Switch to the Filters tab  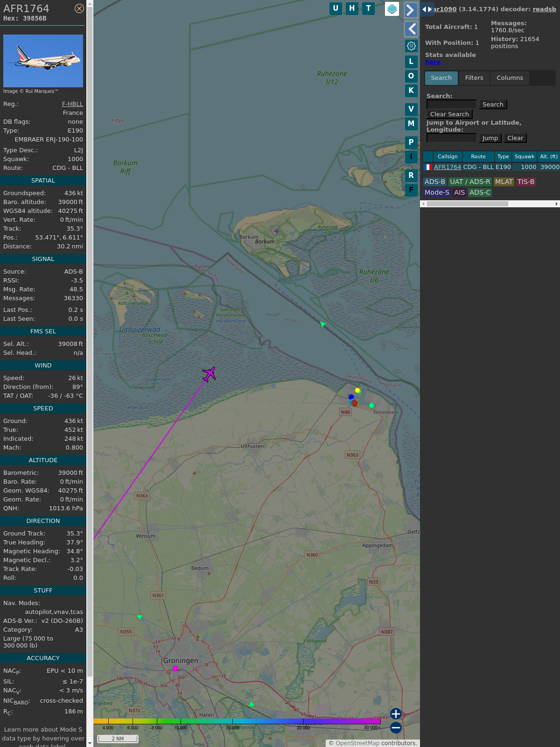tap(474, 78)
